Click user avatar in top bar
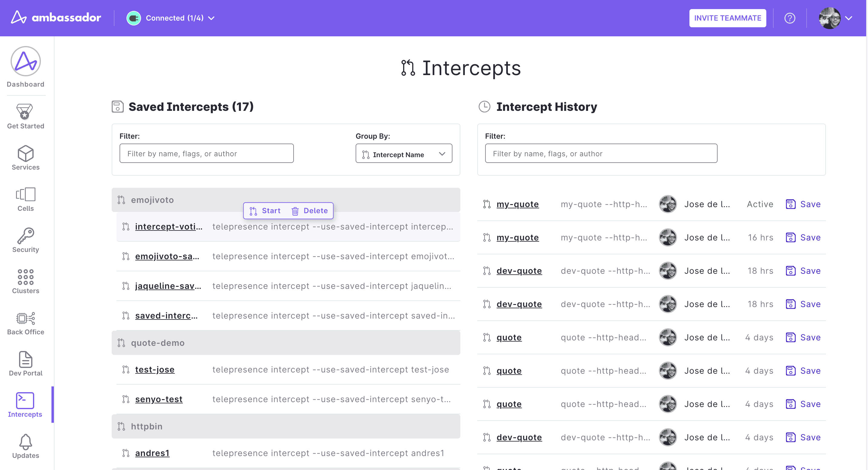This screenshot has width=868, height=470. coord(830,18)
